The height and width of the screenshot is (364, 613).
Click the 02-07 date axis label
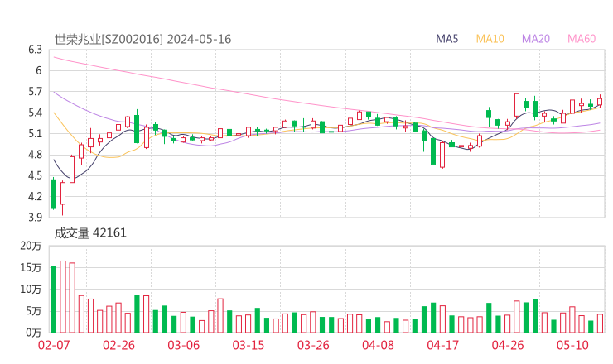point(54,345)
